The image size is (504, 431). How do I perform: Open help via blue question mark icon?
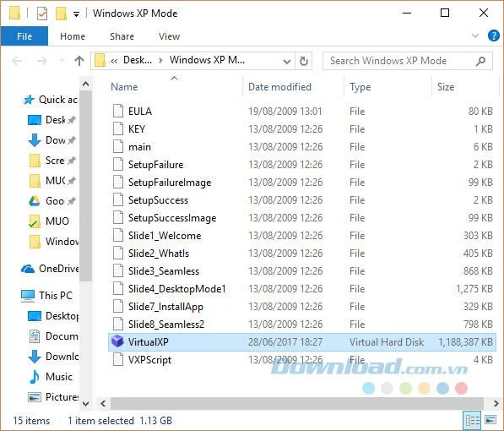coord(493,35)
